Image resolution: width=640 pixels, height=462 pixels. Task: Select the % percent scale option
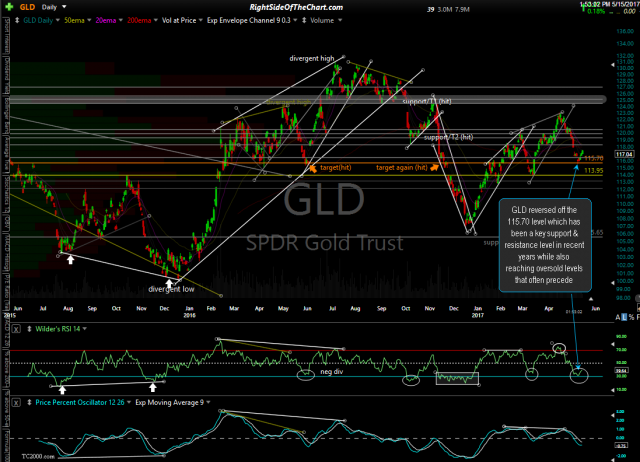631,317
